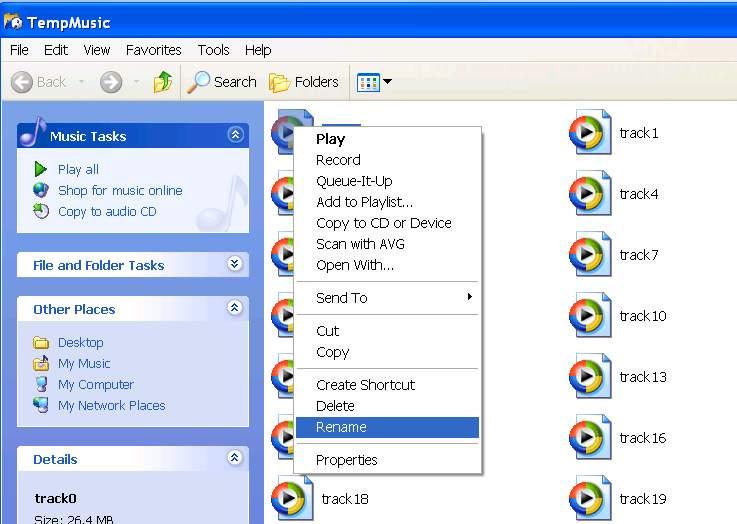Collapse the Other Places panel
The image size is (737, 524).
235,308
